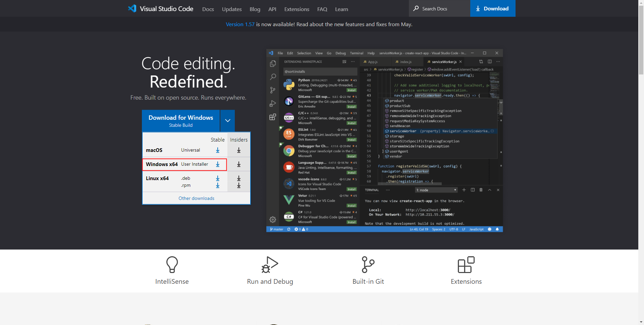This screenshot has width=644, height=325.
Task: Click the scrollbar down arrow
Action: (x=641, y=322)
